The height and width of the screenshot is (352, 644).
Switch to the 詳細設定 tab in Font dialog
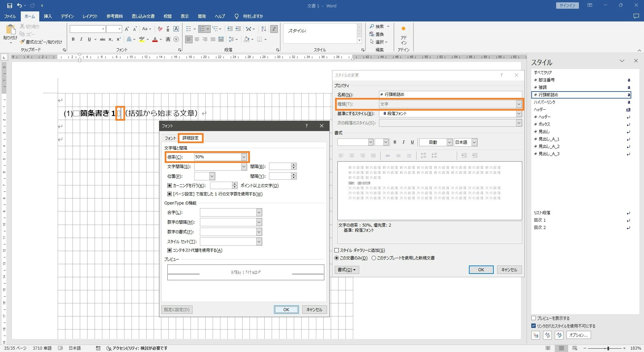tap(191, 138)
